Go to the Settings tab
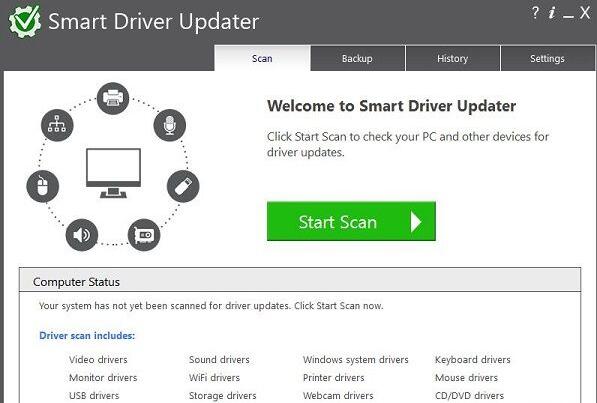This screenshot has height=403, width=597. (x=548, y=58)
